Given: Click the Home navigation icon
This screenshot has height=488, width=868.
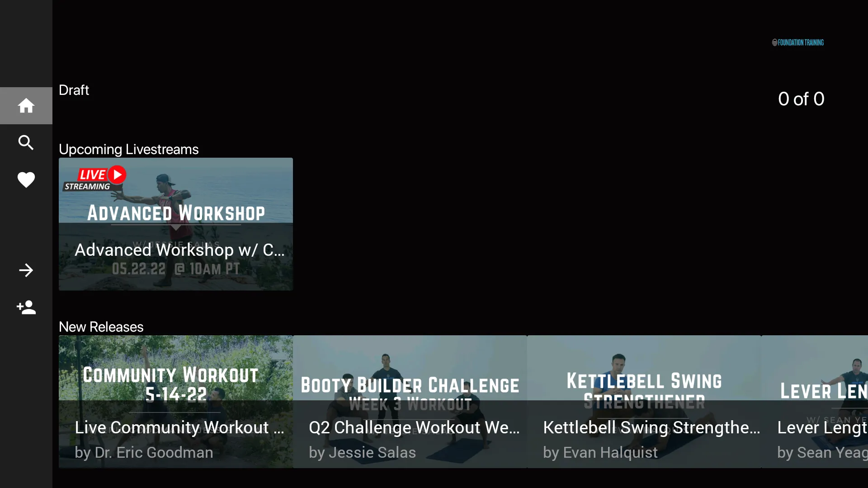Looking at the screenshot, I should (26, 105).
